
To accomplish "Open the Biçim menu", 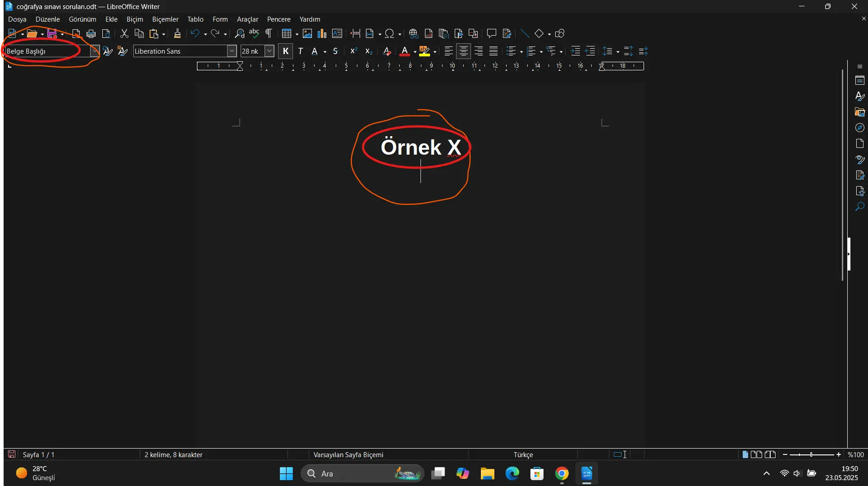I will (135, 19).
